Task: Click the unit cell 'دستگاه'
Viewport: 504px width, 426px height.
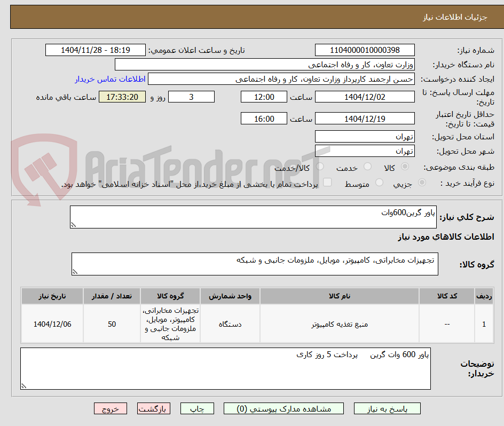Action: [230, 324]
